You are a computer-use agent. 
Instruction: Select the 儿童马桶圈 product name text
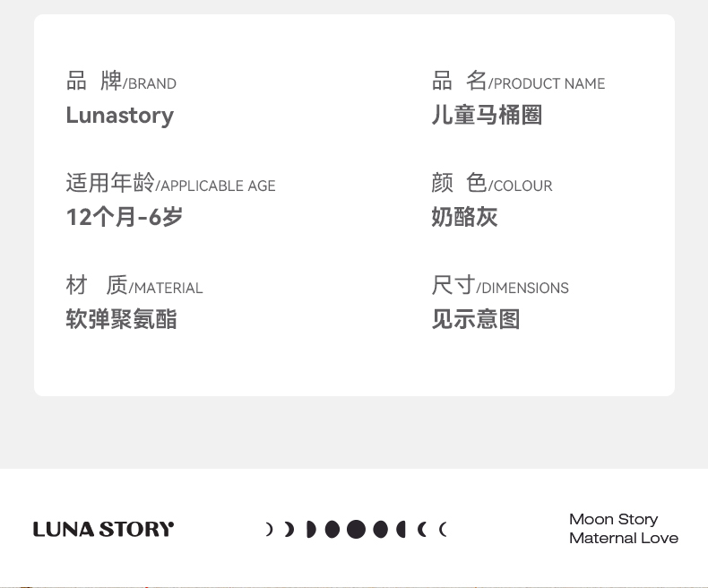(x=487, y=116)
